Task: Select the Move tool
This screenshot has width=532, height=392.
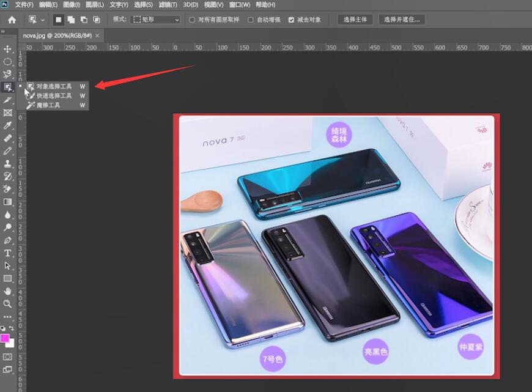Action: tap(7, 49)
